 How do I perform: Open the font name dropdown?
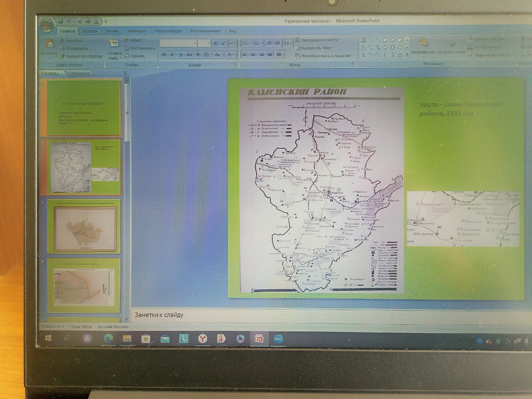[195, 43]
